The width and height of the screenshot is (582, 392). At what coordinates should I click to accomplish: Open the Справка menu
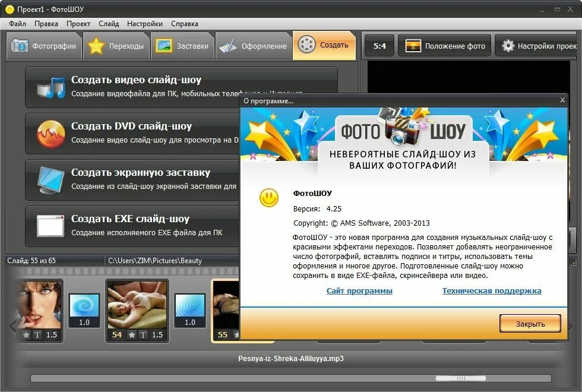(185, 24)
